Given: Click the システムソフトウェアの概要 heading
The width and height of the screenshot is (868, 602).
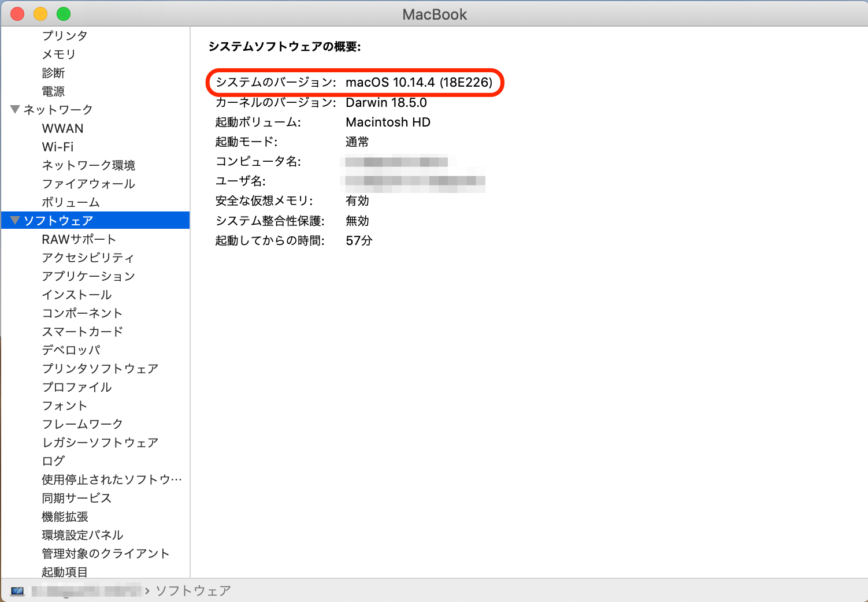Looking at the screenshot, I should 284,46.
